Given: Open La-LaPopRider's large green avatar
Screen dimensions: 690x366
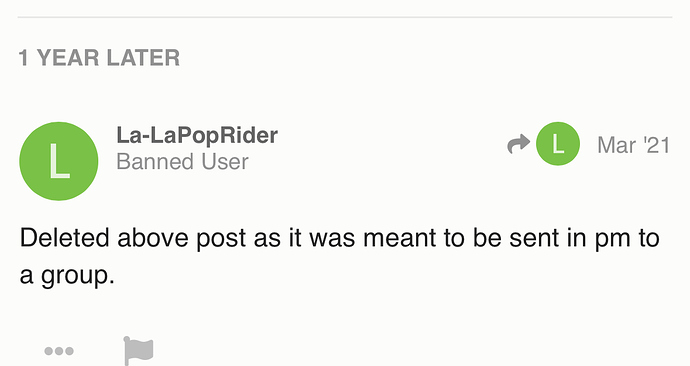Looking at the screenshot, I should [59, 161].
